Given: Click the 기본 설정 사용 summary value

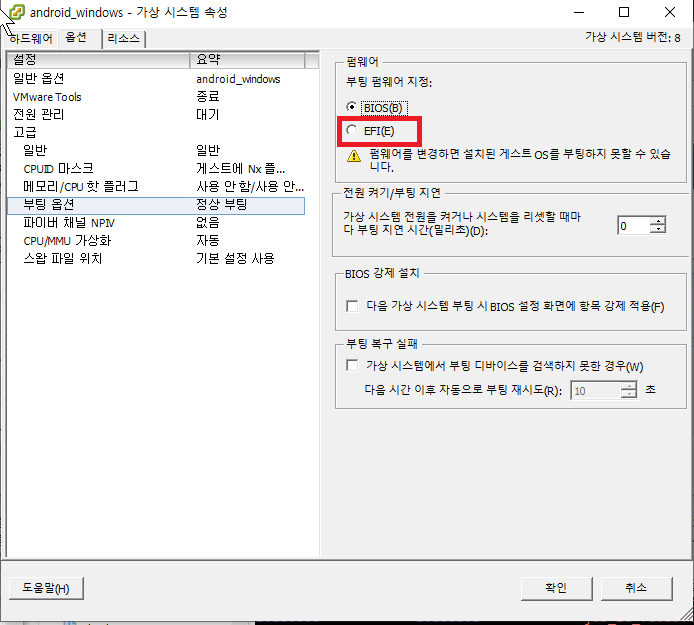Looking at the screenshot, I should (x=235, y=258).
